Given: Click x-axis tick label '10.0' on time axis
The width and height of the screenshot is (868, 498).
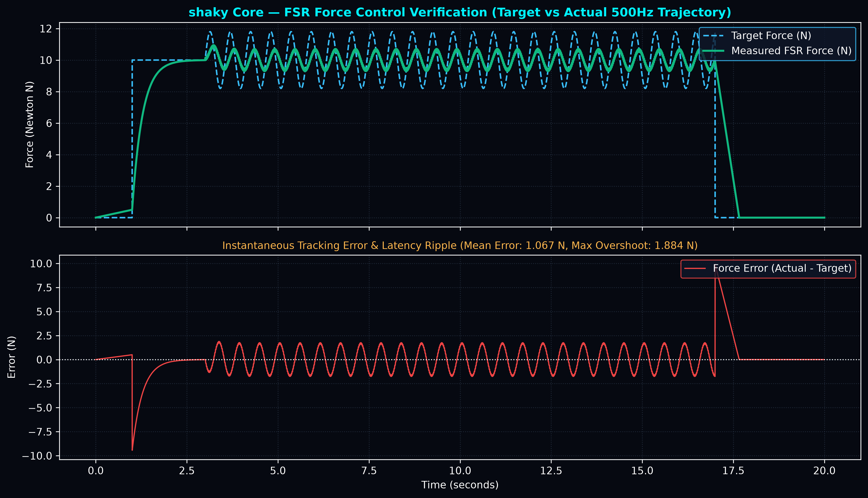Looking at the screenshot, I should tap(460, 471).
